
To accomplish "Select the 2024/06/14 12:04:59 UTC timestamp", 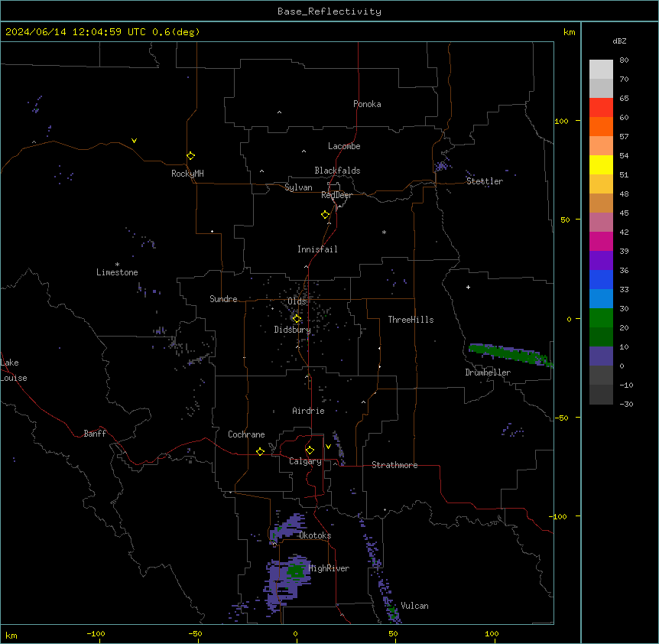I will (x=76, y=32).
